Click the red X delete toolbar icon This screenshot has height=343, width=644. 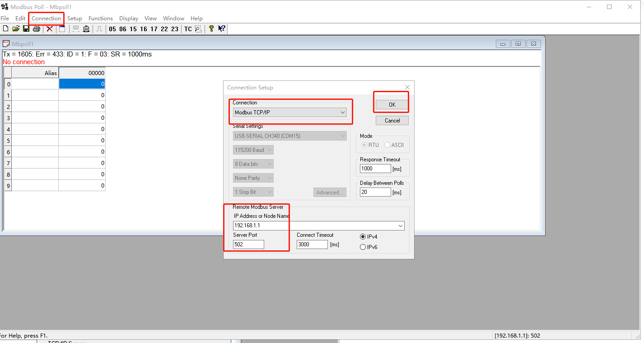50,29
